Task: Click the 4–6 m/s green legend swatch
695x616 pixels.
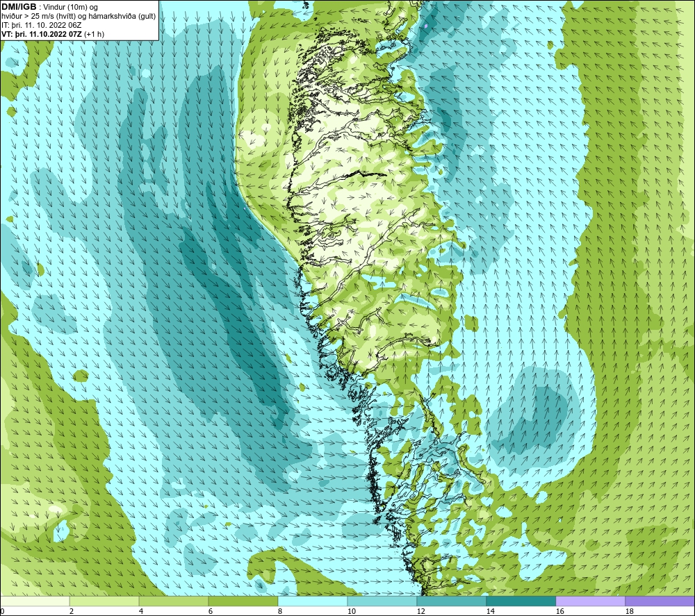Action: pos(174,601)
